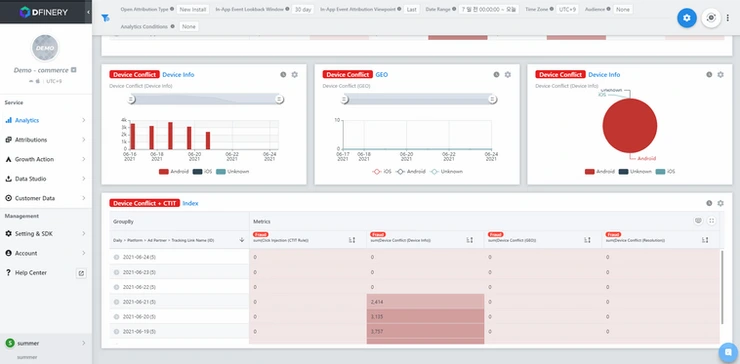Open the settings gear on the GEO card
Image resolution: width=740 pixels, height=364 pixels.
508,75
